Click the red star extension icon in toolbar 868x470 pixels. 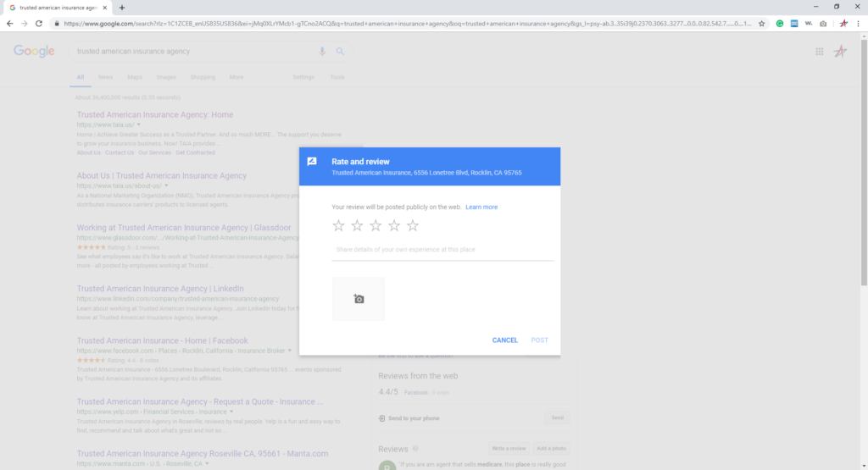(843, 23)
